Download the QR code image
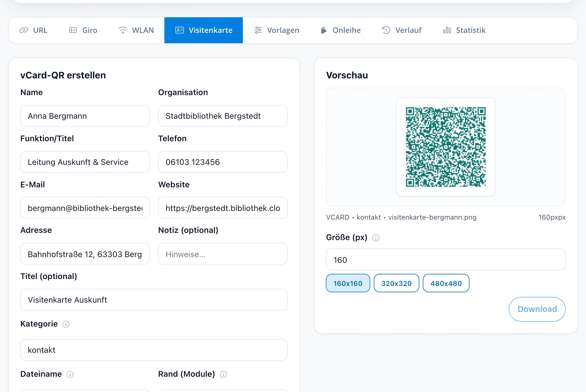 click(x=537, y=309)
